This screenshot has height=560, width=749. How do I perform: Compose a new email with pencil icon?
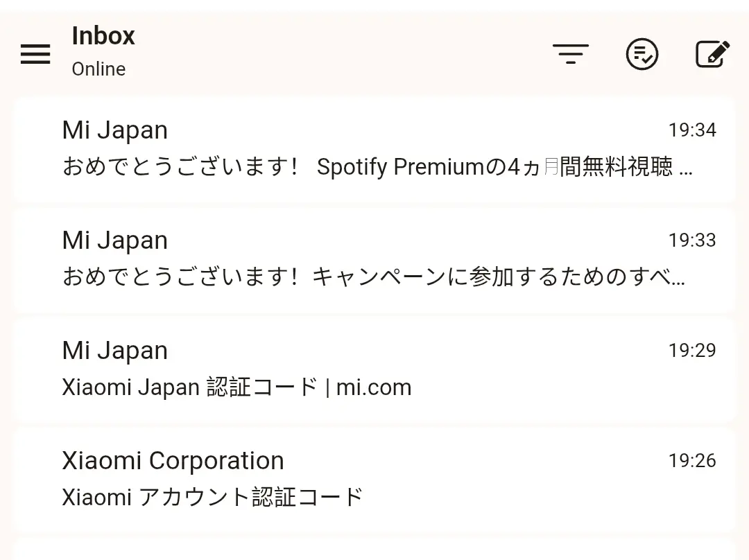(712, 54)
